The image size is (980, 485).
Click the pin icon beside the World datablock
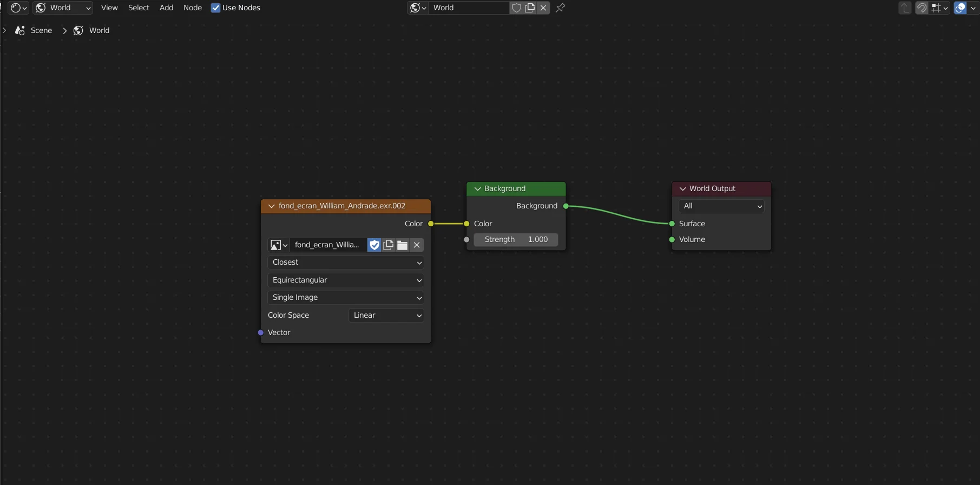(561, 8)
